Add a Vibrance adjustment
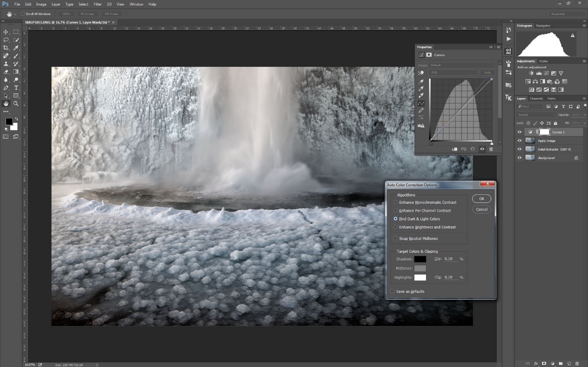This screenshot has height=367, width=588. (x=561, y=73)
